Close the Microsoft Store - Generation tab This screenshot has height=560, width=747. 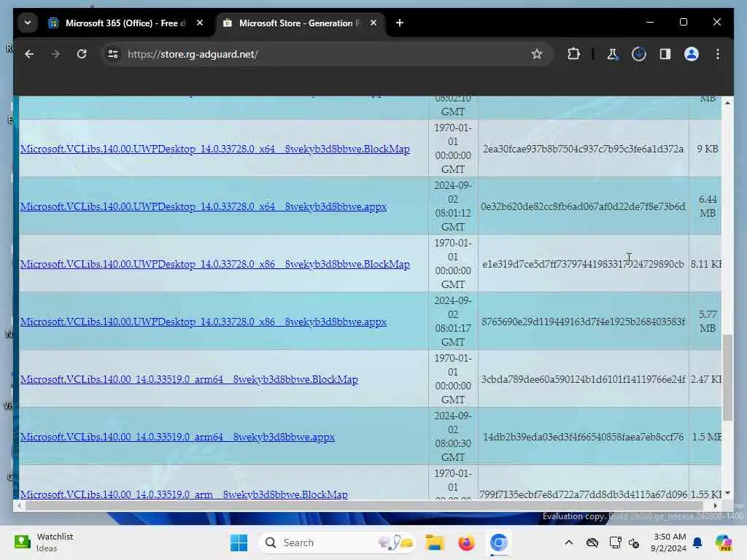pyautogui.click(x=373, y=23)
